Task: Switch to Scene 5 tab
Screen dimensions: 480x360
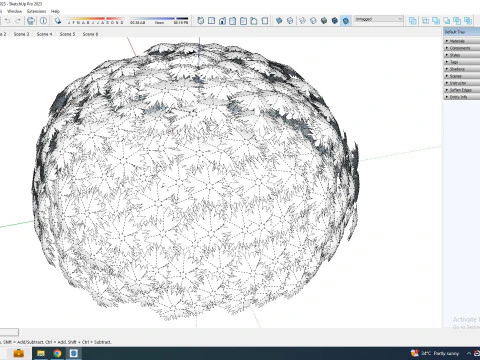Action: 67,34
